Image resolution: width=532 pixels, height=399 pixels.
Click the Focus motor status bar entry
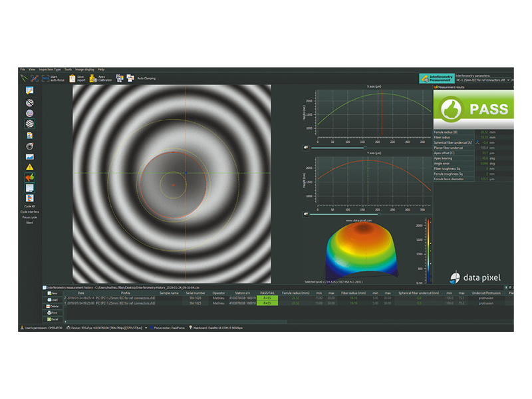168,328
